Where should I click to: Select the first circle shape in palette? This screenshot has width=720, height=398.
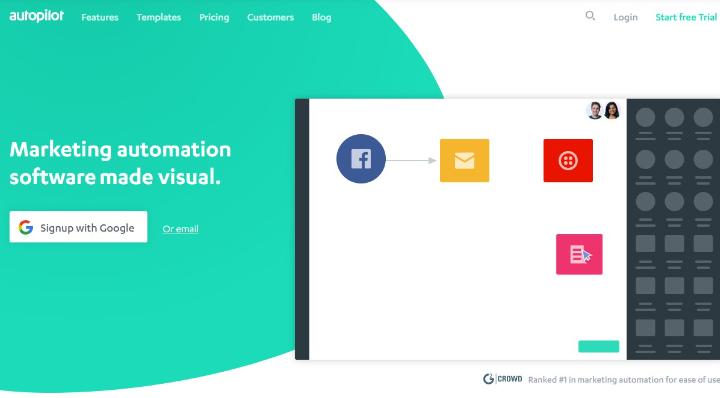coord(645,118)
